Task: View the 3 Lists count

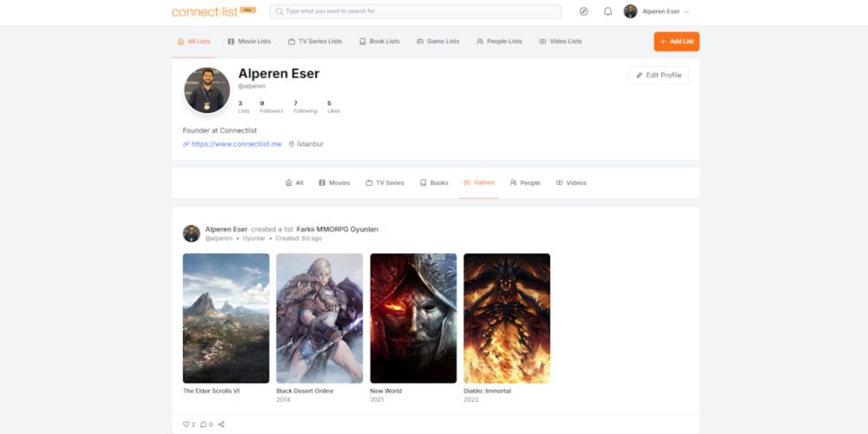Action: [244, 107]
